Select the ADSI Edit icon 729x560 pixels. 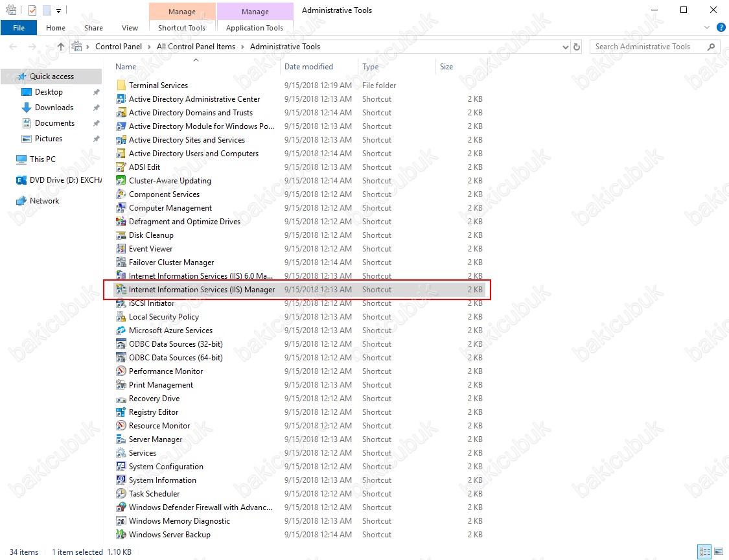pyautogui.click(x=121, y=167)
